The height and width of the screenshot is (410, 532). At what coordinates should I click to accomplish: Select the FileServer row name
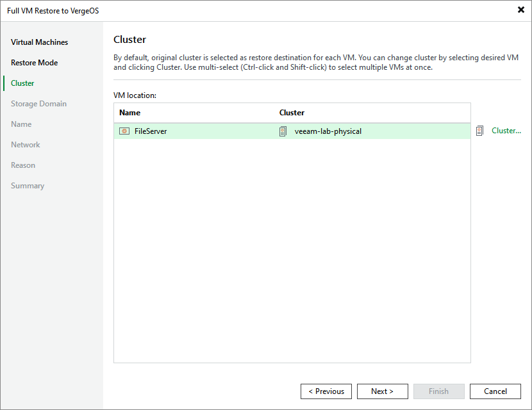(x=151, y=131)
